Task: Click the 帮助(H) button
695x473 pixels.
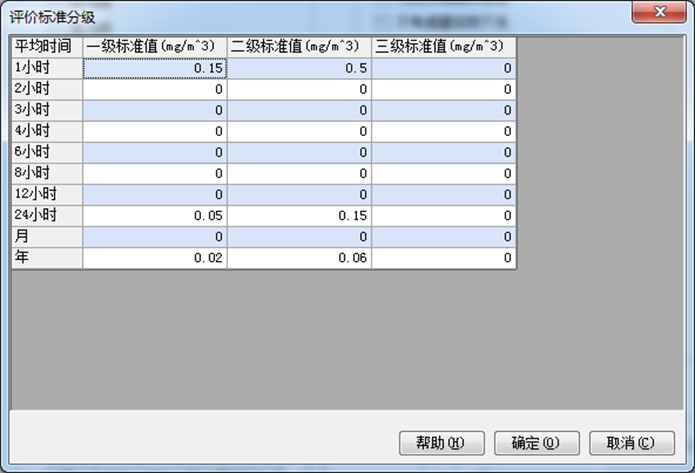Action: pos(441,442)
